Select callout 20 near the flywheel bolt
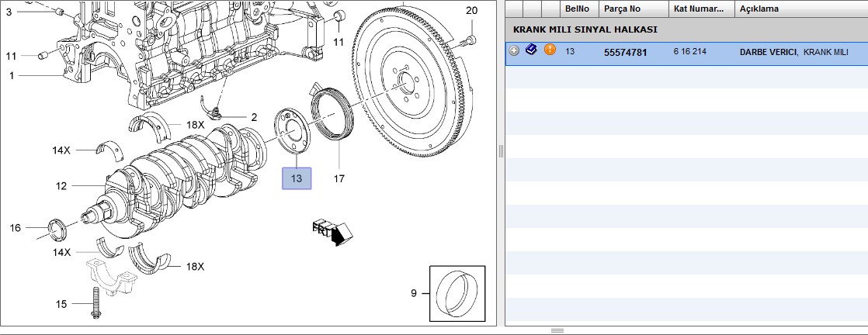This screenshot has height=335, width=868. 471,10
